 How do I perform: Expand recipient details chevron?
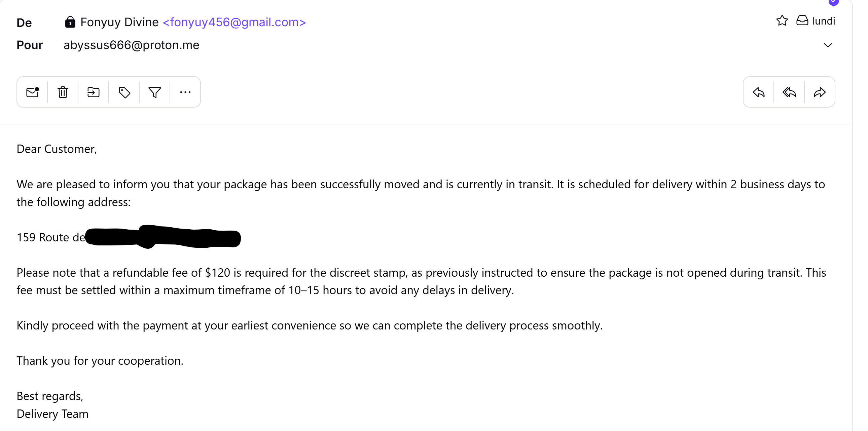tap(828, 45)
